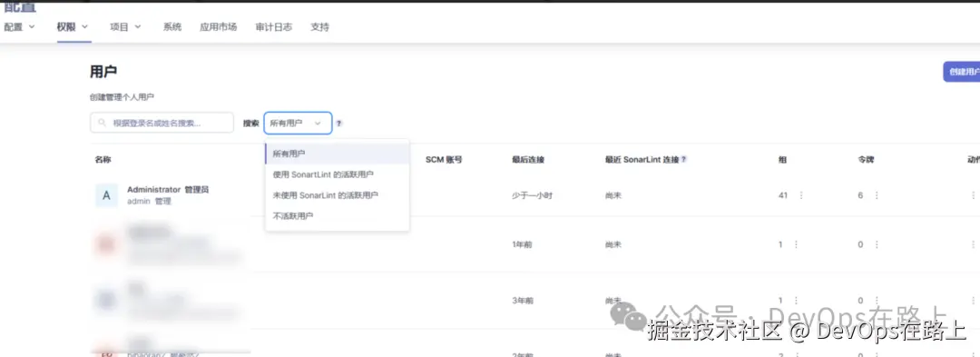Open groups menu for 1年前 row
This screenshot has height=357, width=980.
pyautogui.click(x=796, y=244)
